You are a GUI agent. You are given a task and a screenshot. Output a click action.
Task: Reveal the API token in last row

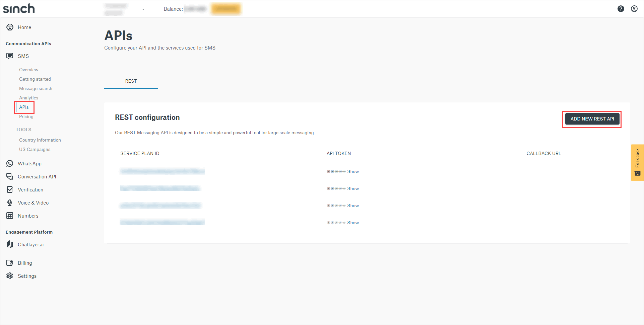tap(353, 223)
